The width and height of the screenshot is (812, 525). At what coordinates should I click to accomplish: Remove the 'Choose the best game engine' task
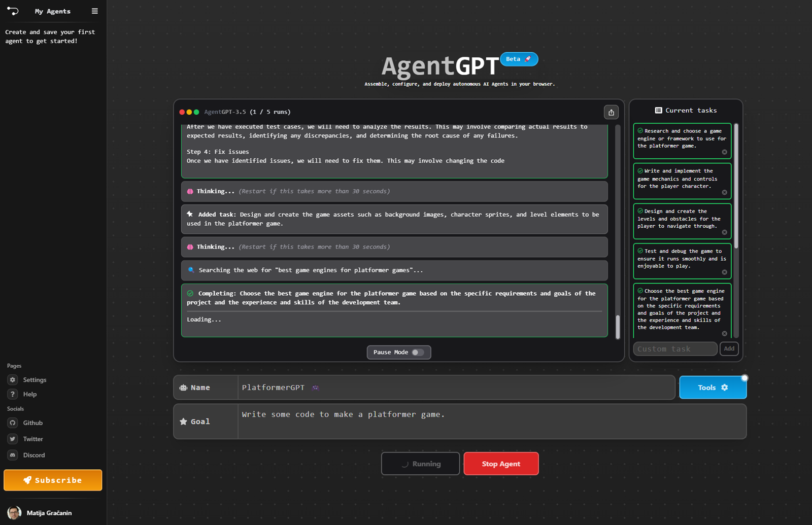pos(724,333)
